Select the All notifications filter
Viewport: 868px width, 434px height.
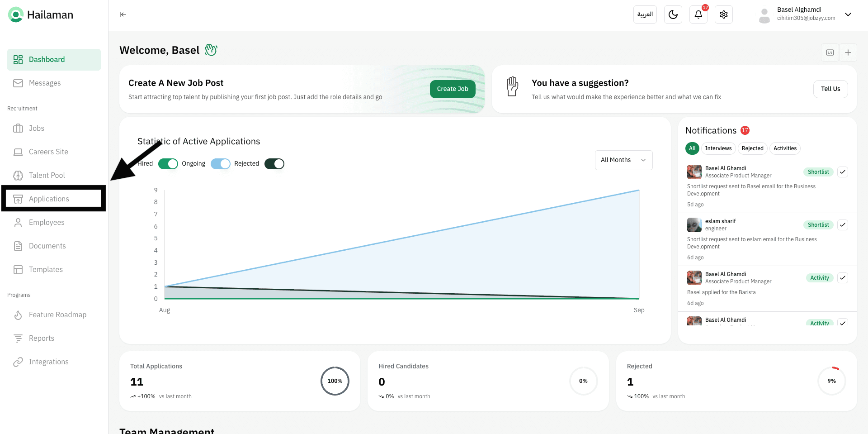point(692,148)
